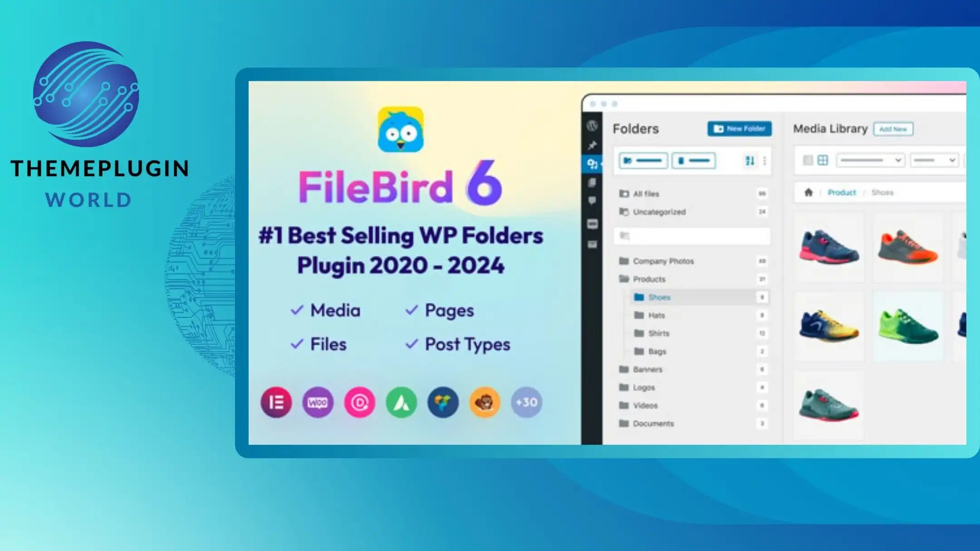
Task: Open the Media Library filter dropdown
Action: [x=870, y=161]
